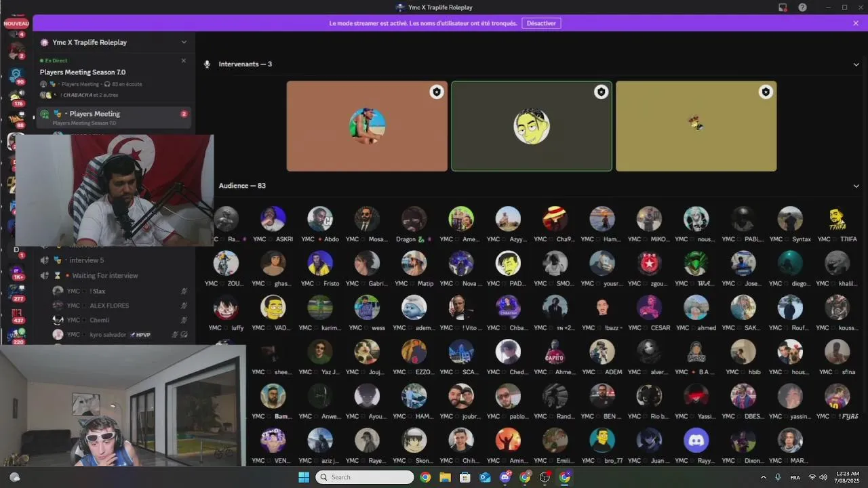This screenshot has width=868, height=488.
Task: Open audience member ADEM's avatar
Action: 602,352
